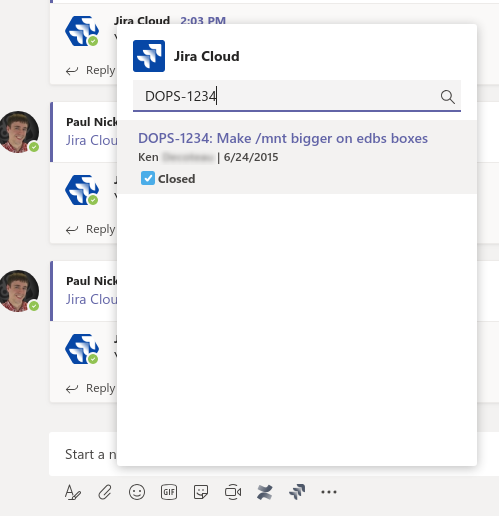The width and height of the screenshot is (499, 516).
Task: Open the sticker picker
Action: [x=201, y=492]
